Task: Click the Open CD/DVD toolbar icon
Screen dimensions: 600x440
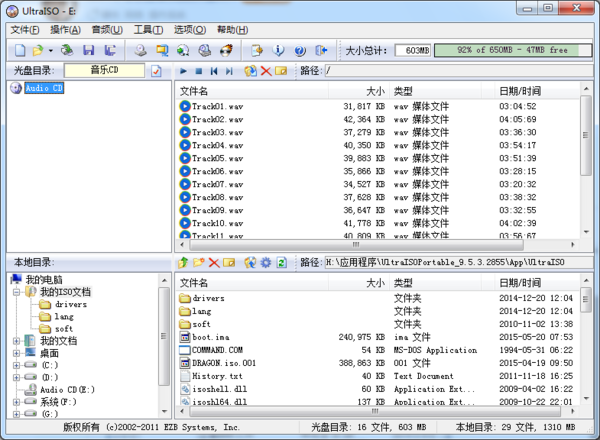Action: [67, 50]
